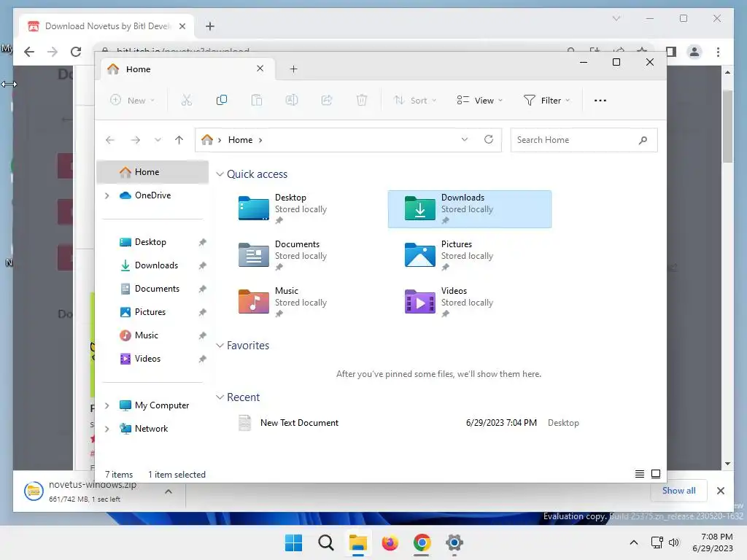The width and height of the screenshot is (747, 560).
Task: Open a new Chrome tab
Action: [210, 26]
